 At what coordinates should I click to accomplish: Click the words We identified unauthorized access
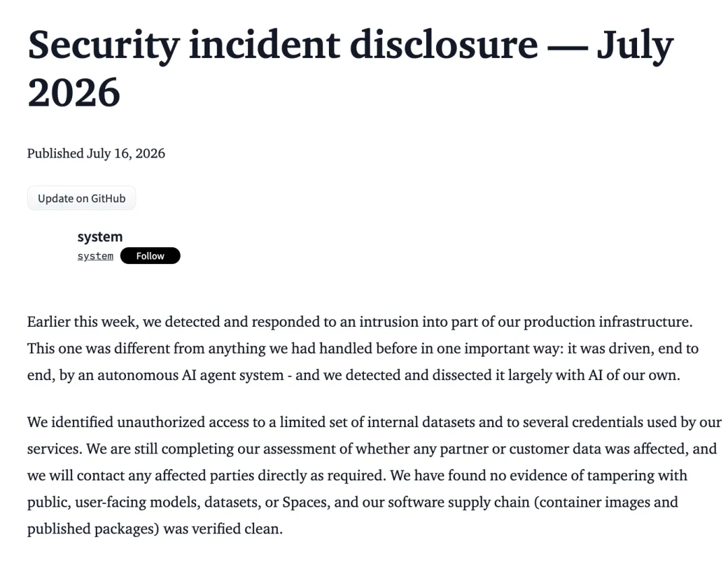(x=138, y=422)
